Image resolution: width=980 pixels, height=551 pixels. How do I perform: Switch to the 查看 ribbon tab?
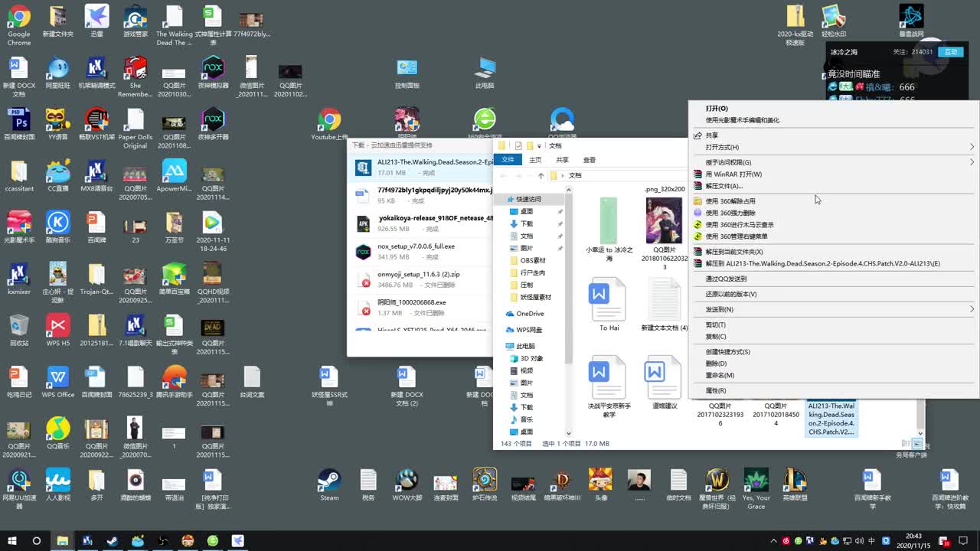click(590, 160)
